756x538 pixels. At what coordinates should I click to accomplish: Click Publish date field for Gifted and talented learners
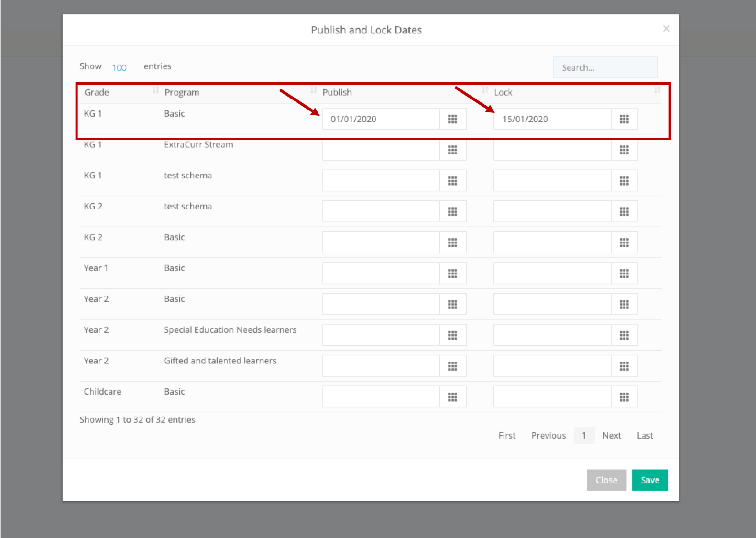381,366
